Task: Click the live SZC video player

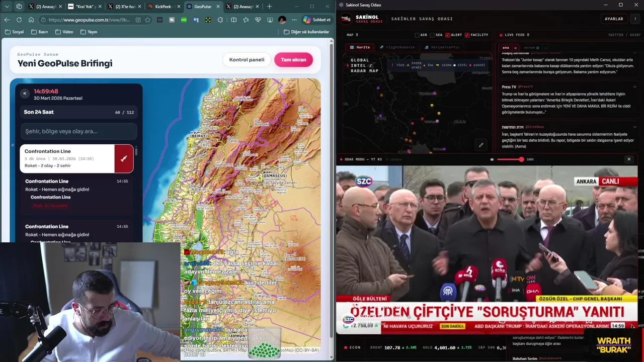Action: tap(487, 249)
